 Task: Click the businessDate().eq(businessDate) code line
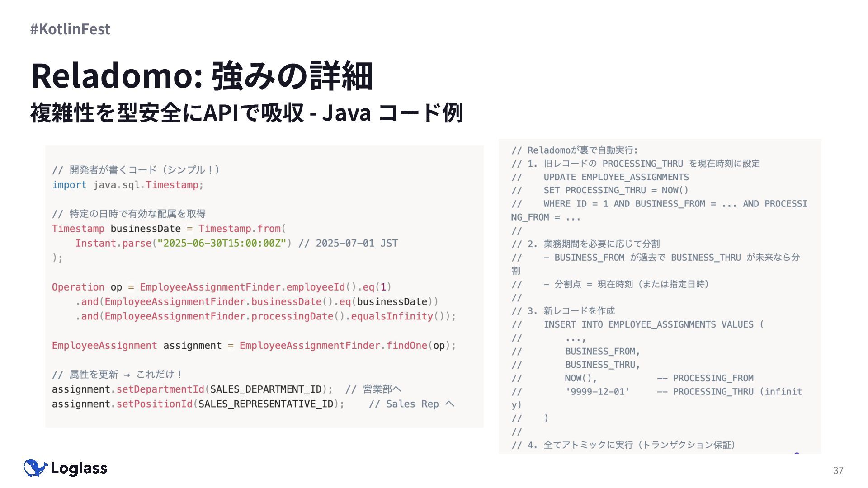[x=257, y=302]
